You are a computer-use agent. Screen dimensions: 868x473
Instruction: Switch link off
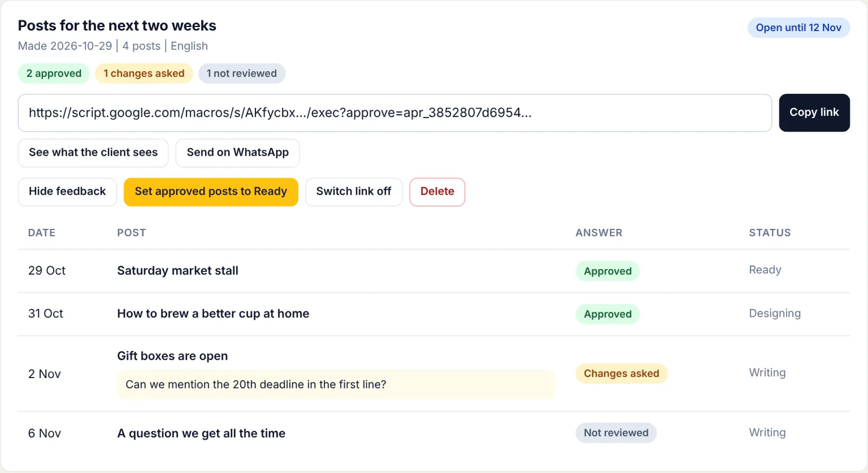point(354,192)
